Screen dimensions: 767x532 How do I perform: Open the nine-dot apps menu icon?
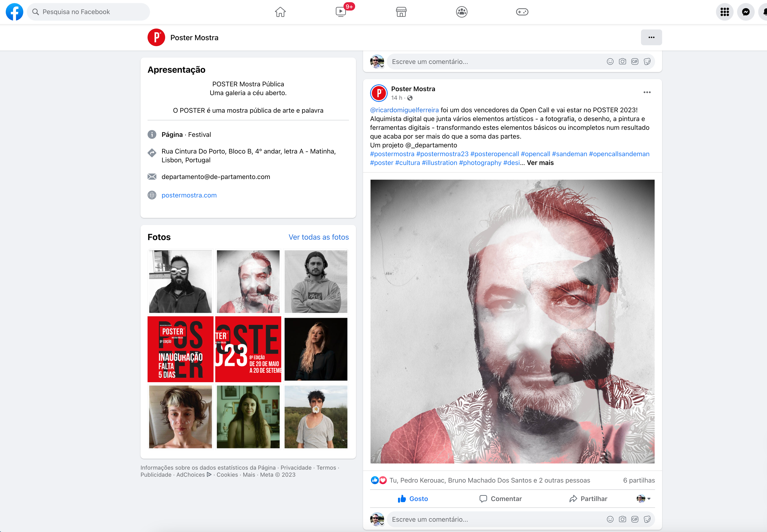724,12
